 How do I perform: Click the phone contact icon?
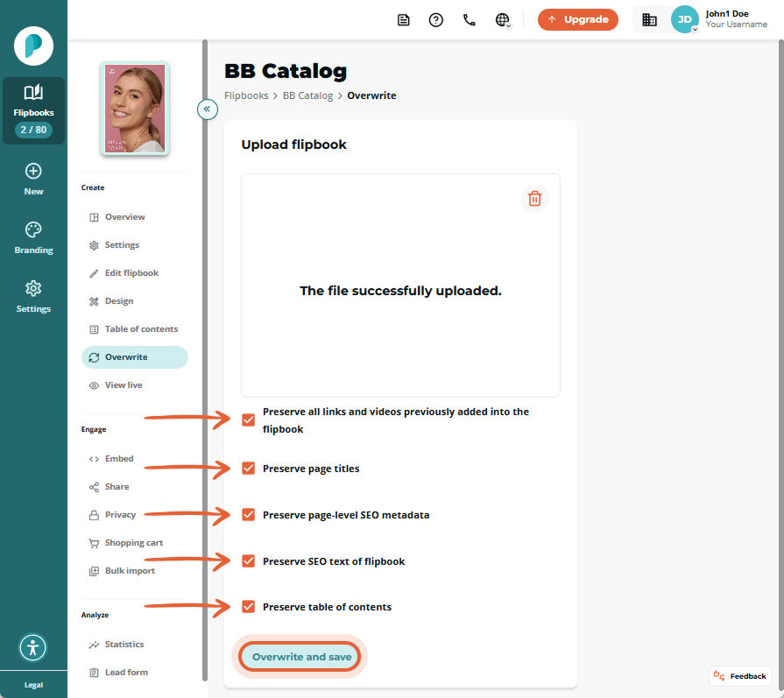[469, 20]
